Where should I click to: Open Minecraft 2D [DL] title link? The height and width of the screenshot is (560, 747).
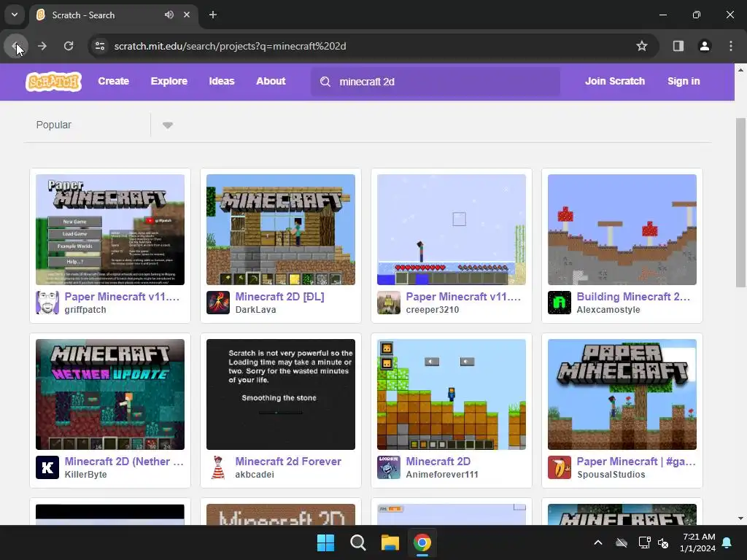(x=279, y=297)
